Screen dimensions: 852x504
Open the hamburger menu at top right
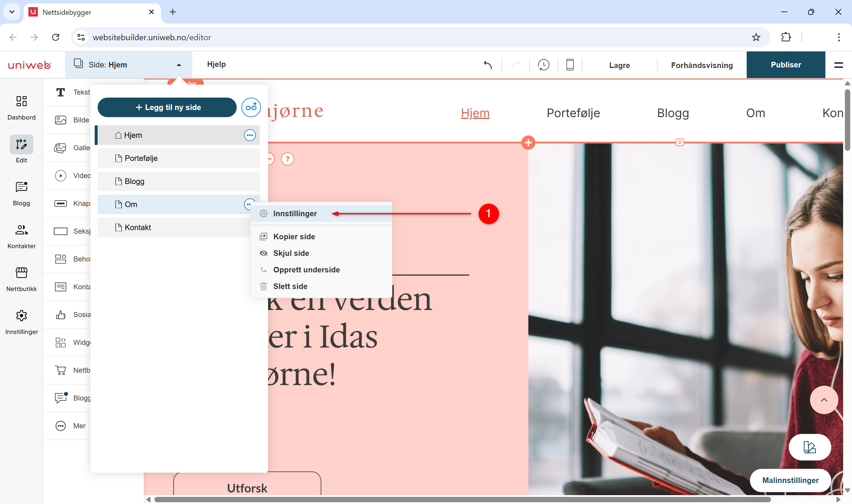838,65
